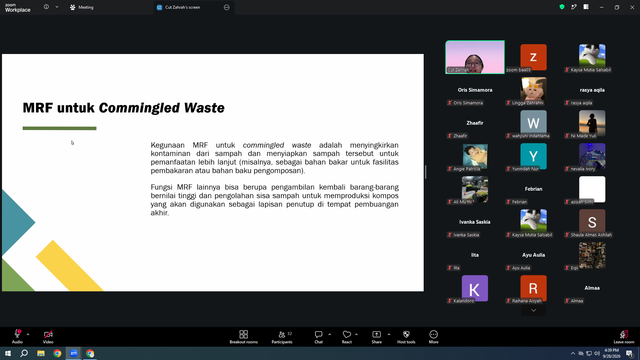Select Angie Patricia avatar tile
The height and width of the screenshot is (360, 640).
tap(475, 156)
